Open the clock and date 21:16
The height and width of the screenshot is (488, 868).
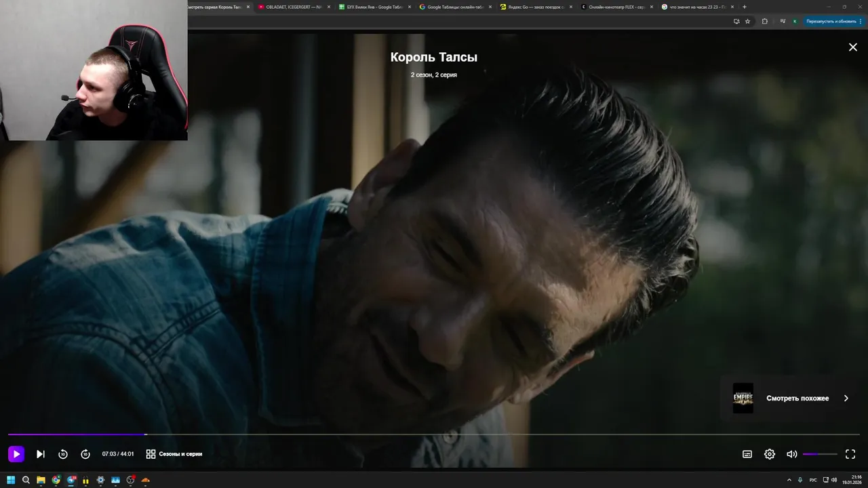[x=852, y=480]
